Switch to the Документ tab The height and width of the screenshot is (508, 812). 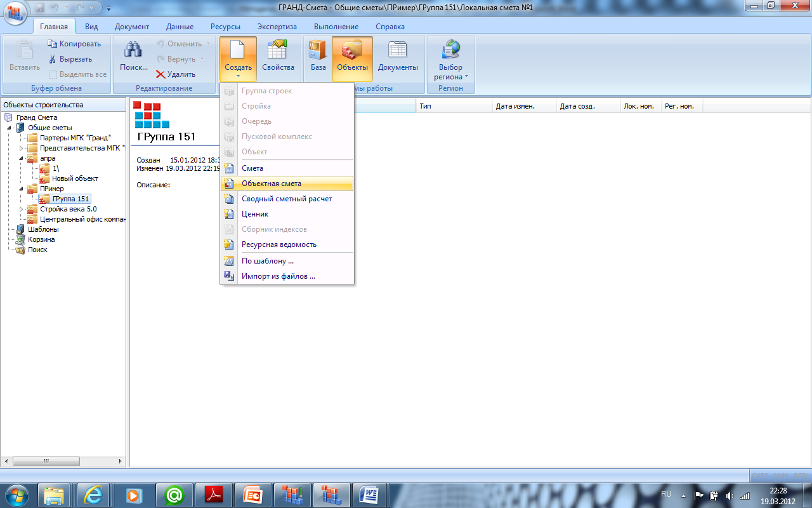(132, 27)
